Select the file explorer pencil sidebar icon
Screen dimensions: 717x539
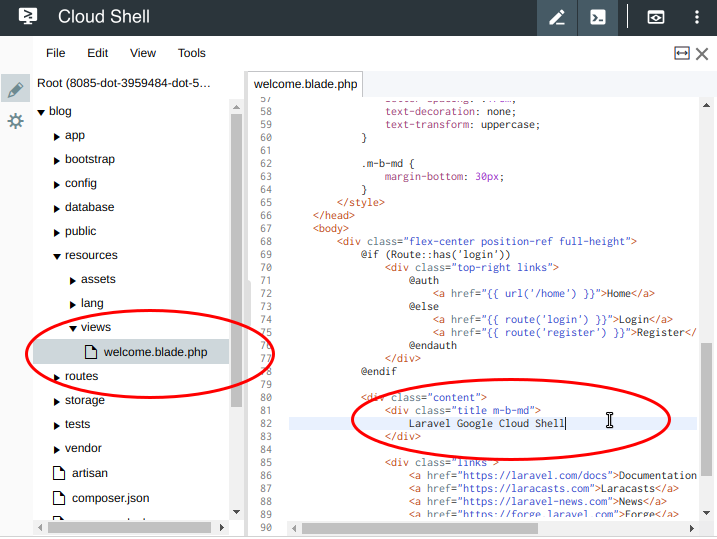[x=15, y=89]
